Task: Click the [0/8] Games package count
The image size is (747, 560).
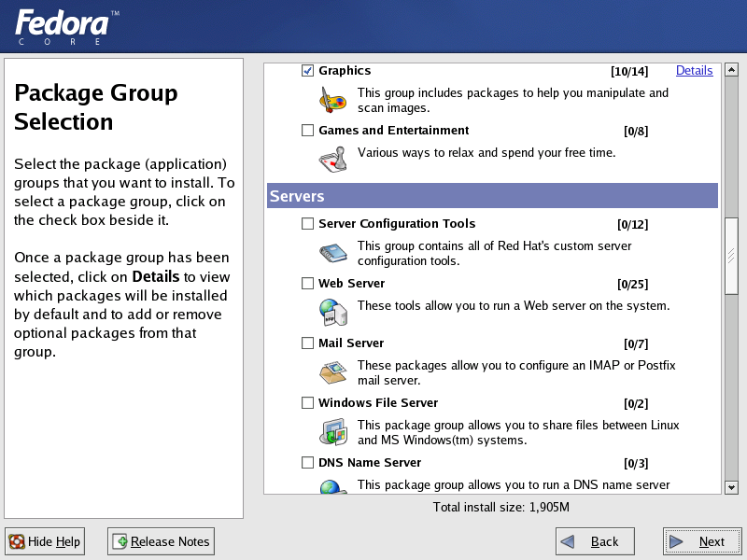Action: pyautogui.click(x=636, y=131)
